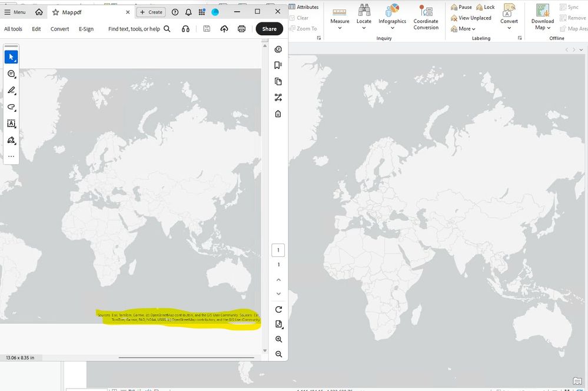Open Coordinate Conversion tool

tap(426, 17)
